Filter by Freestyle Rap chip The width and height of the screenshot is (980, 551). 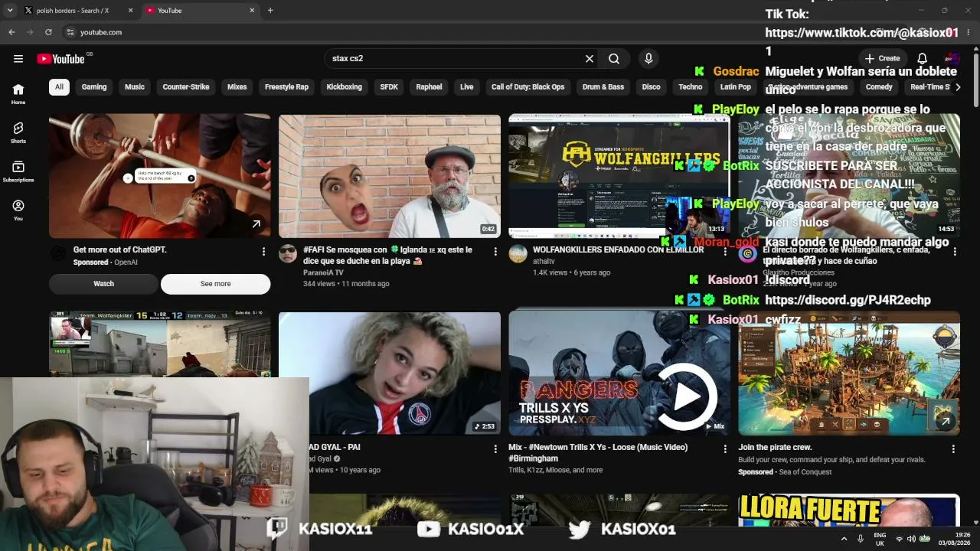286,87
